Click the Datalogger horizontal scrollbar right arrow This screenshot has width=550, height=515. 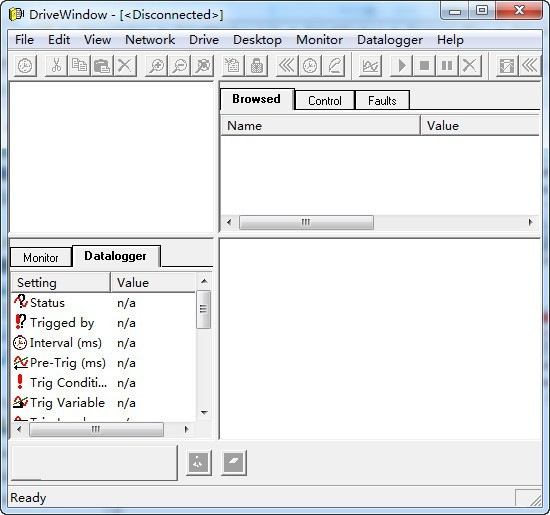pos(187,429)
